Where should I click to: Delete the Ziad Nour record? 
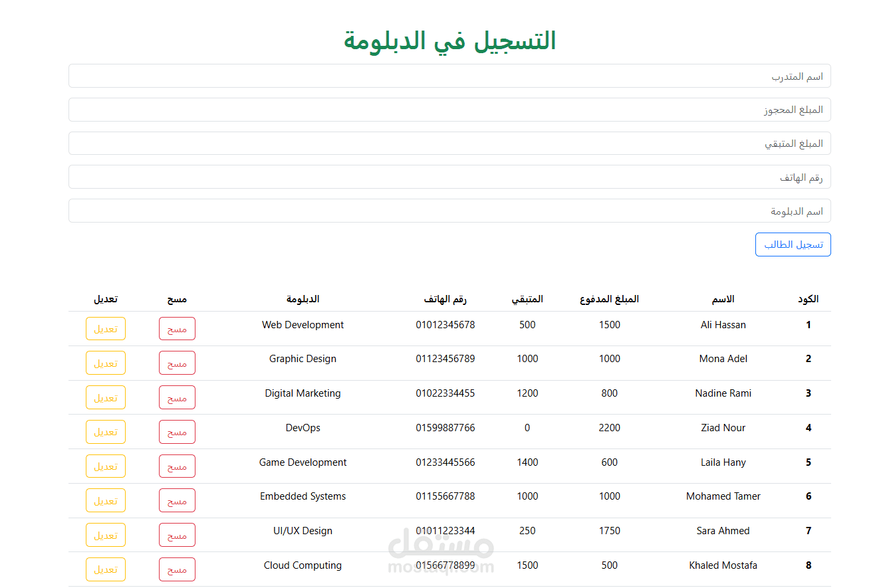tap(177, 432)
